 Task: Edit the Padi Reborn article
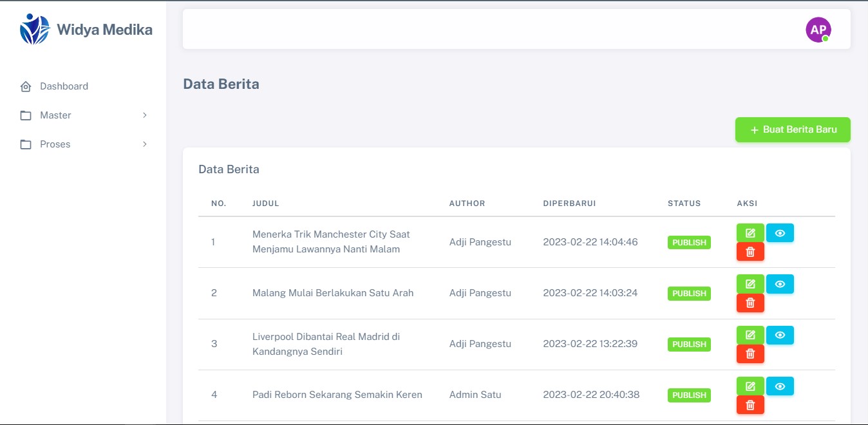(x=750, y=386)
